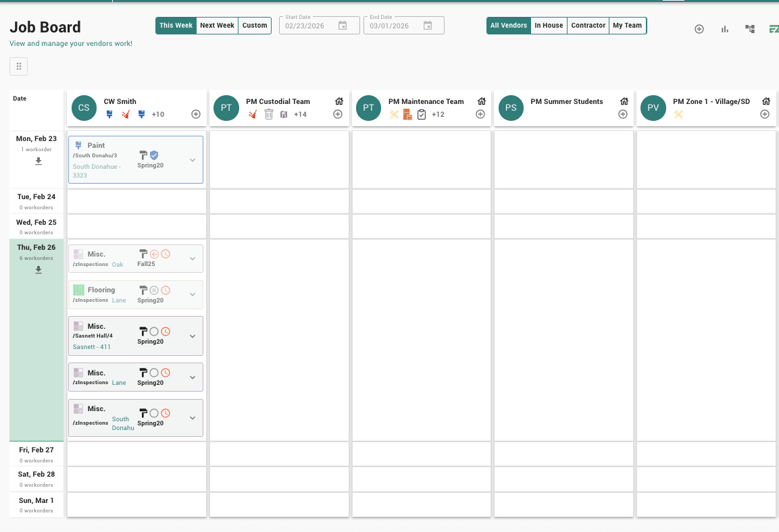Expand the Flooring workorder card
Screen dimensions: 779x532
click(x=193, y=294)
